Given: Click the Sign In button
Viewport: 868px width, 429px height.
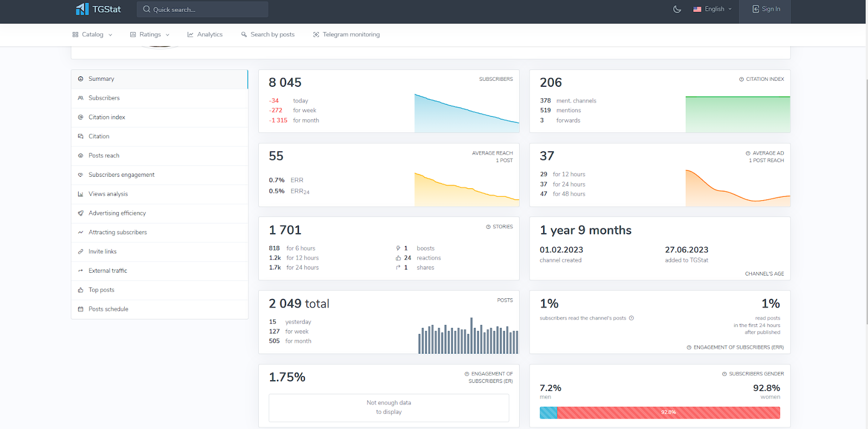Looking at the screenshot, I should [x=766, y=9].
